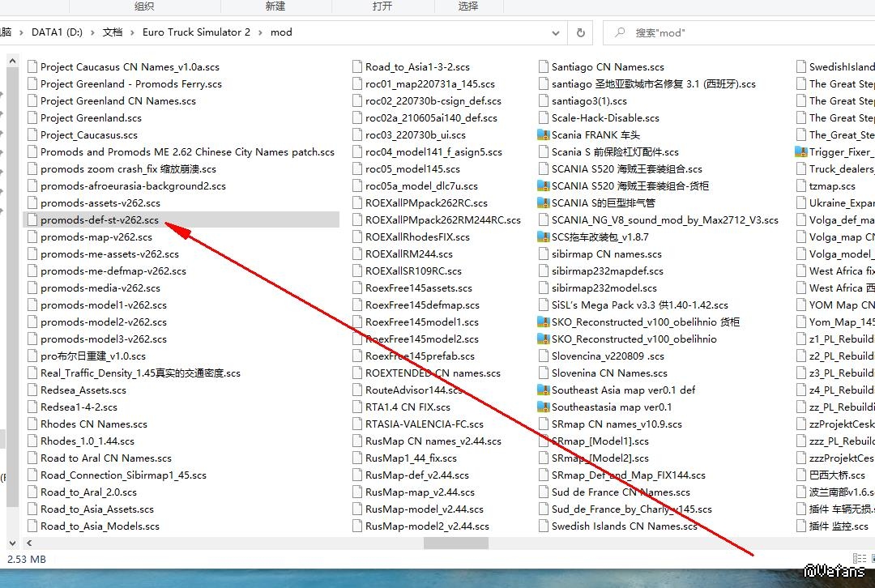
Task: Select RoexFree145defmap.scs file
Action: point(422,305)
